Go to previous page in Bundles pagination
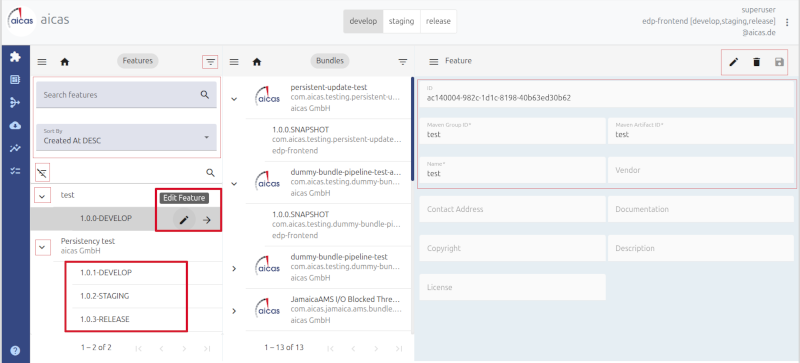 click(x=353, y=349)
